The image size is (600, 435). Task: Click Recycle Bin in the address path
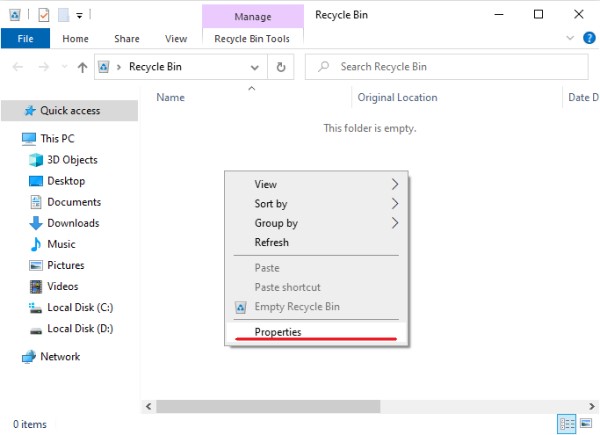click(155, 67)
